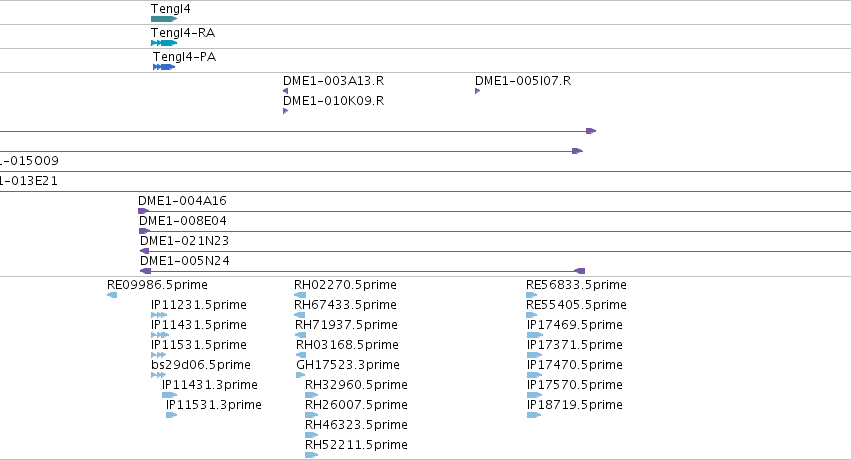Viewport: 851px width, 460px height.
Task: Select the RH02270.5prime EST glyph
Action: click(300, 295)
